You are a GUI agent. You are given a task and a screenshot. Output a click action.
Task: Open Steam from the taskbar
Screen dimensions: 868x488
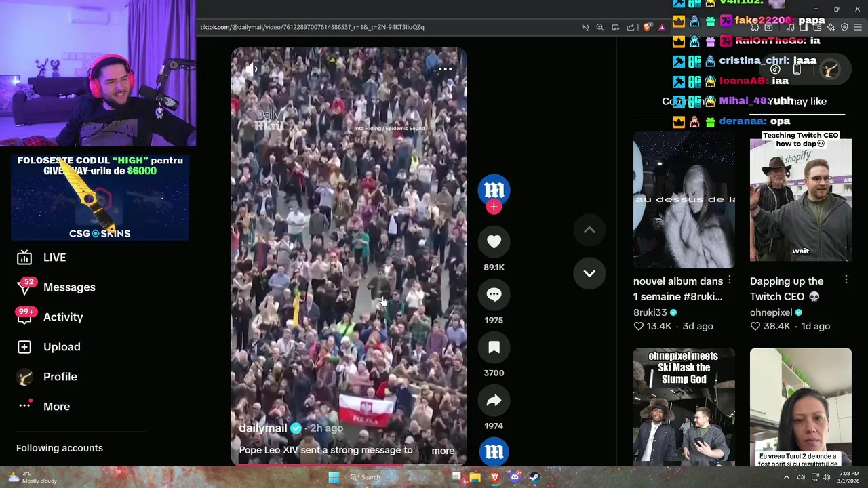[534, 477]
